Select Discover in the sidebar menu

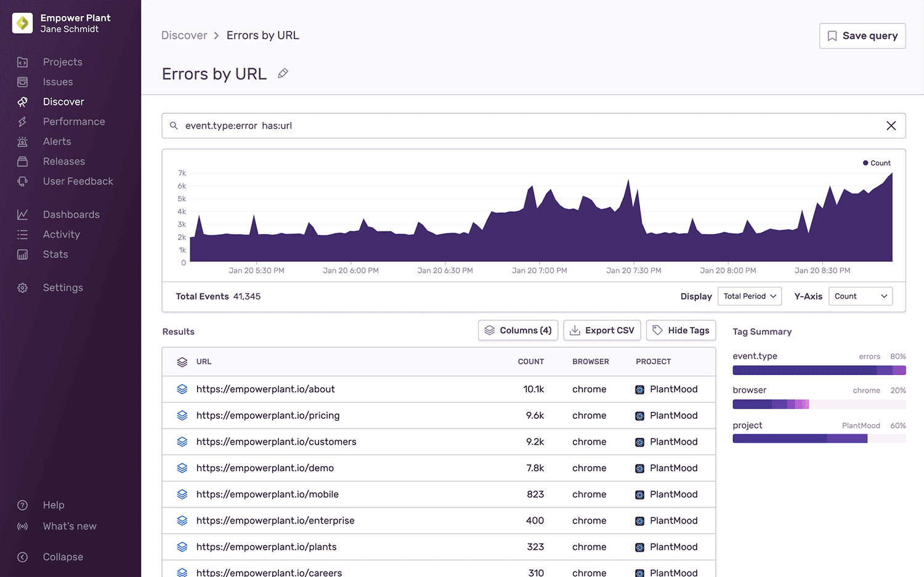click(63, 102)
